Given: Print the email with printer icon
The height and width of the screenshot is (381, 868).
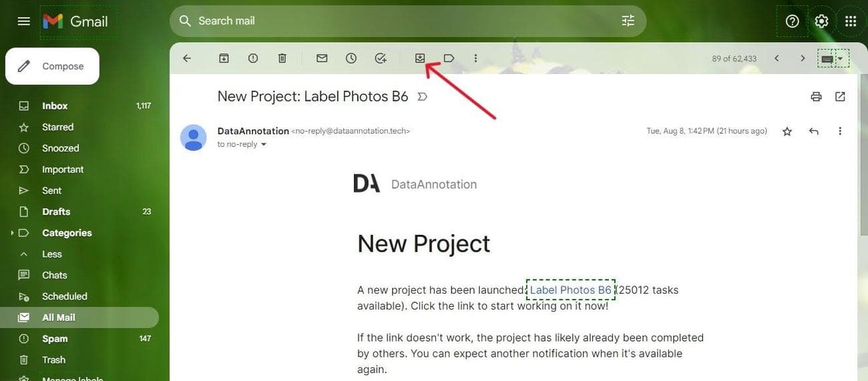Looking at the screenshot, I should tap(816, 97).
